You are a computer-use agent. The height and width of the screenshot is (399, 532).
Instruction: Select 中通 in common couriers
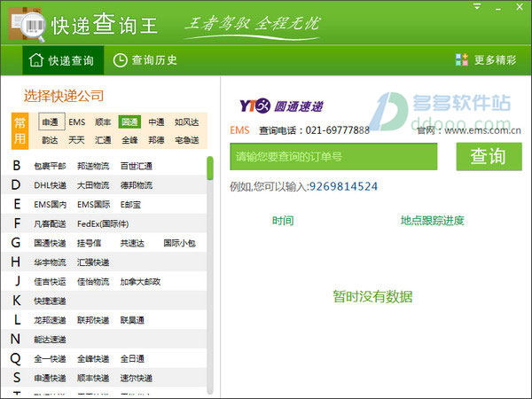pyautogui.click(x=156, y=121)
